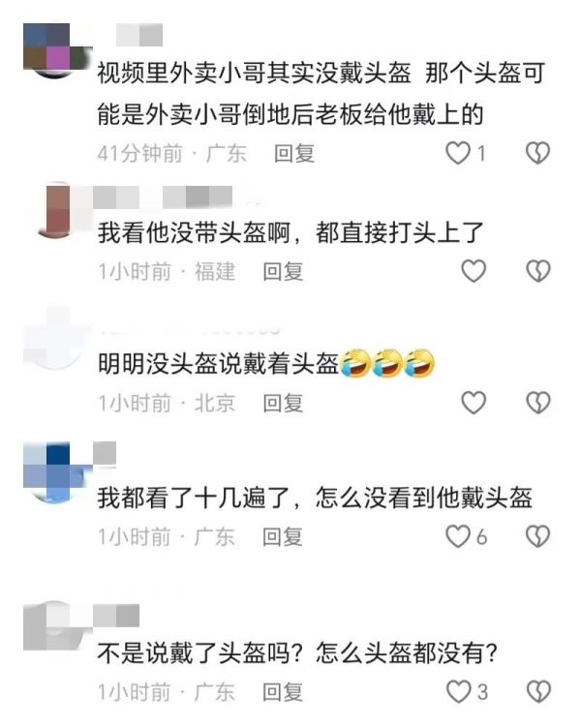The image size is (581, 728).
Task: Reply to the 北京 user's comment
Action: click(283, 403)
